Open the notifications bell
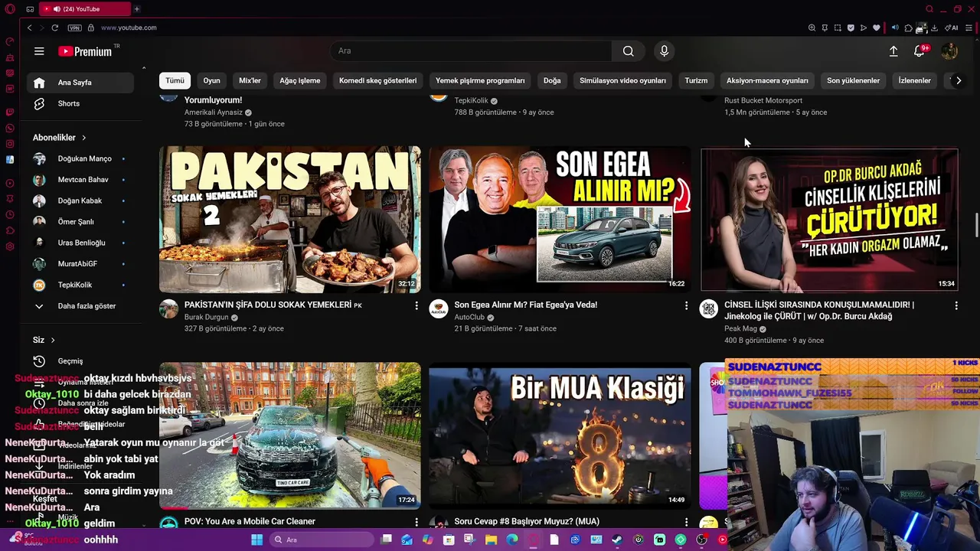 pyautogui.click(x=920, y=51)
